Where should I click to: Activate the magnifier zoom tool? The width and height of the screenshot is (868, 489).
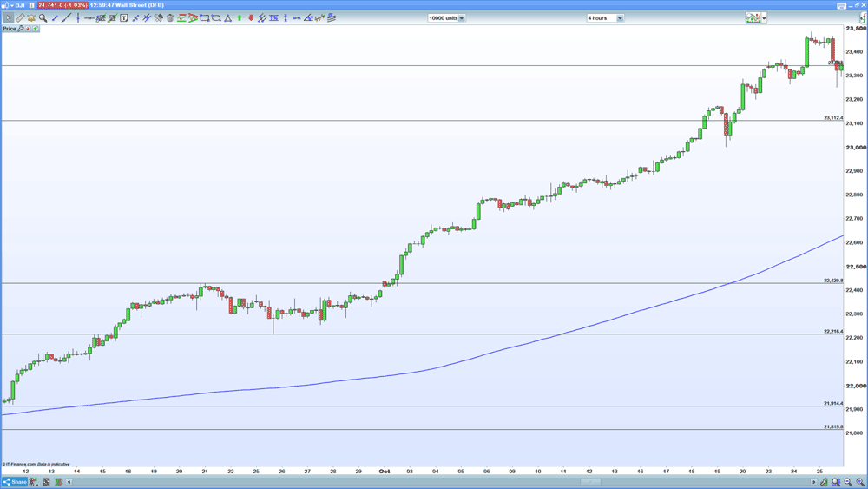[x=43, y=17]
